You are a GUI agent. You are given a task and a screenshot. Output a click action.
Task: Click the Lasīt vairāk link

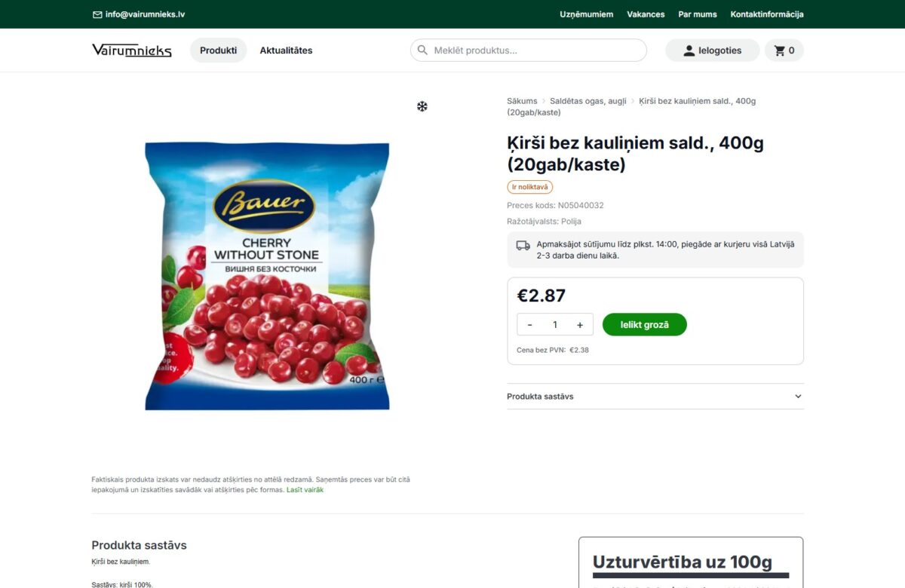(305, 489)
